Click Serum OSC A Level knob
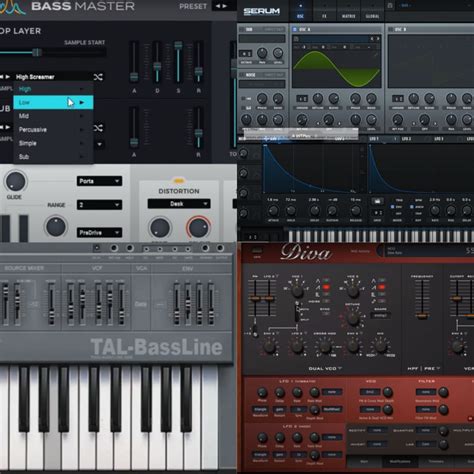Viewport: 474px width, 474px height. coord(371,119)
